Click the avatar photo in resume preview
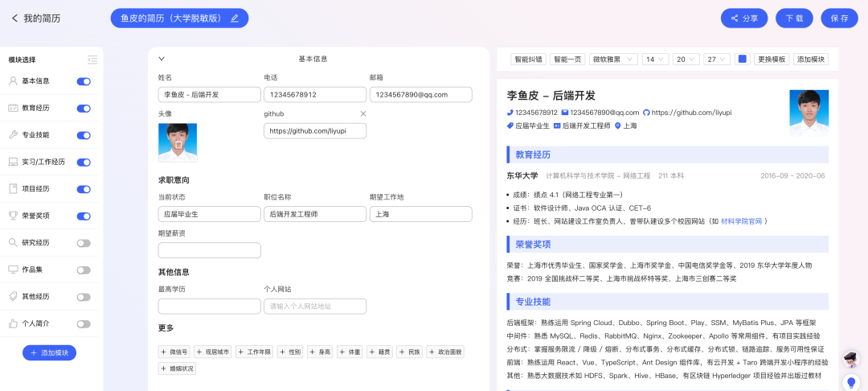868x391 pixels. click(x=809, y=113)
